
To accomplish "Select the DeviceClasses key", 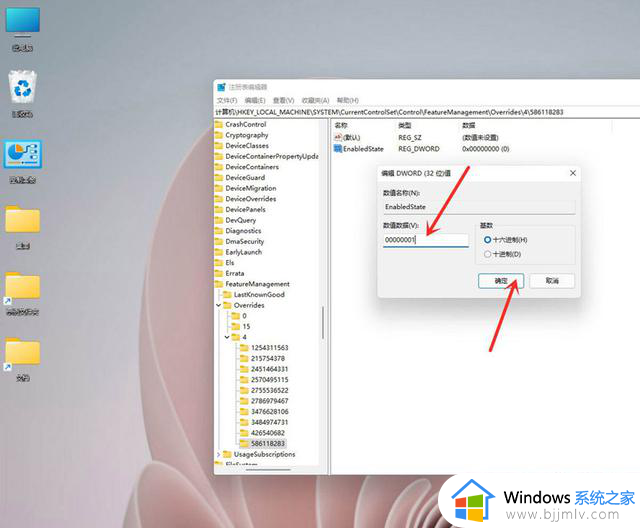I will click(247, 145).
